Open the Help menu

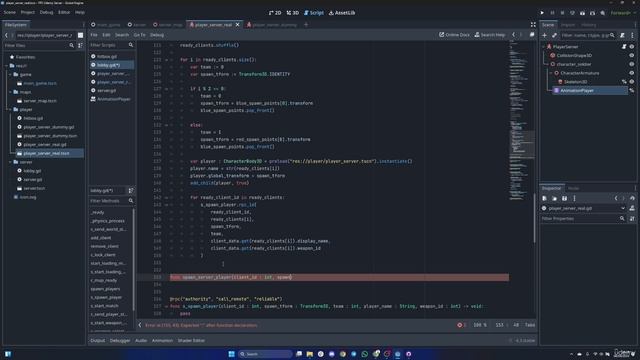(x=80, y=12)
